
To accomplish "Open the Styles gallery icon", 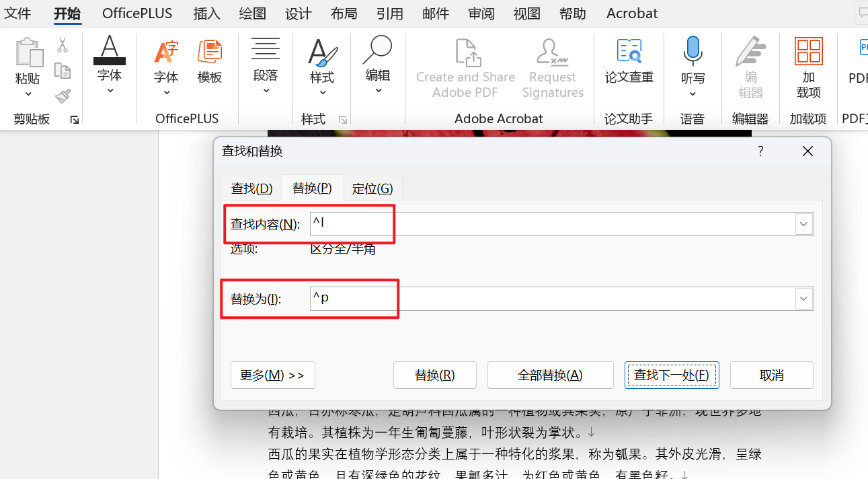I will (x=322, y=52).
